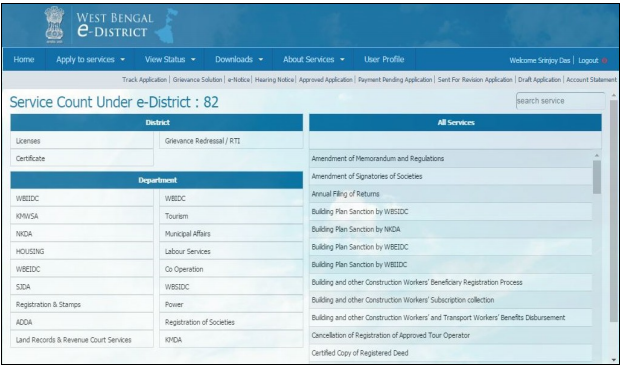The height and width of the screenshot is (366, 621).
Task: Select the Certificate district category
Action: click(x=82, y=158)
